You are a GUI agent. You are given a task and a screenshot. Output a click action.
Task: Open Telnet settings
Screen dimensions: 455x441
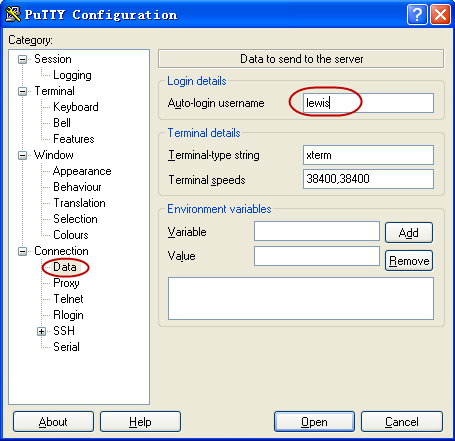point(68,299)
